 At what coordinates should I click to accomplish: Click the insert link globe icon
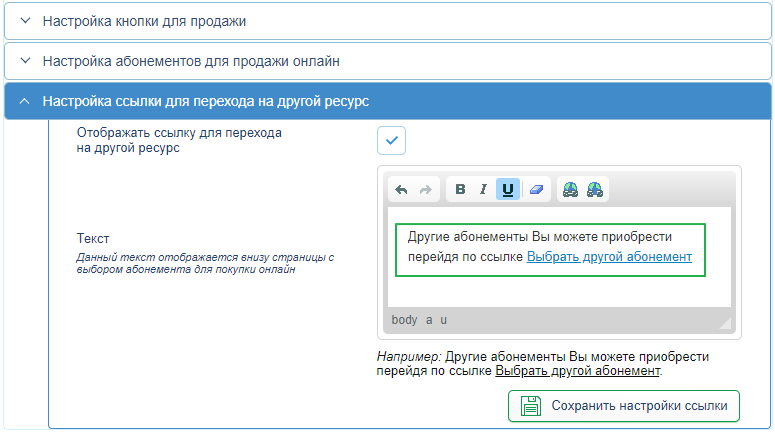[x=570, y=189]
